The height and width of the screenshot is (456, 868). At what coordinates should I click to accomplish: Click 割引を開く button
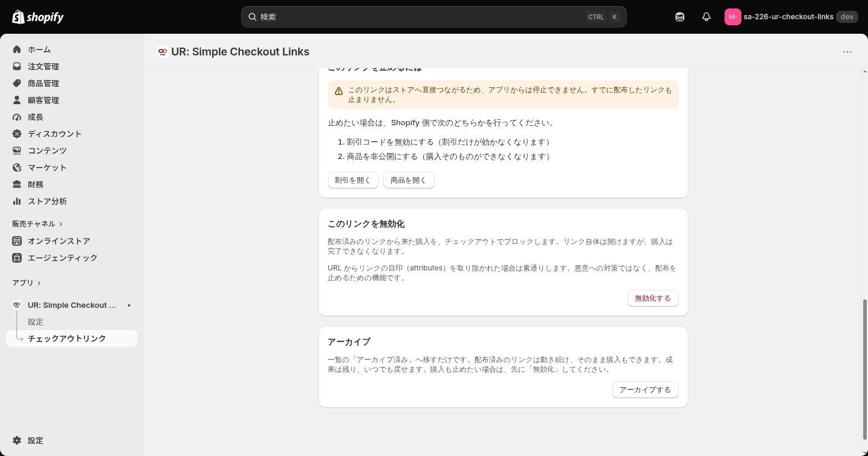point(353,180)
